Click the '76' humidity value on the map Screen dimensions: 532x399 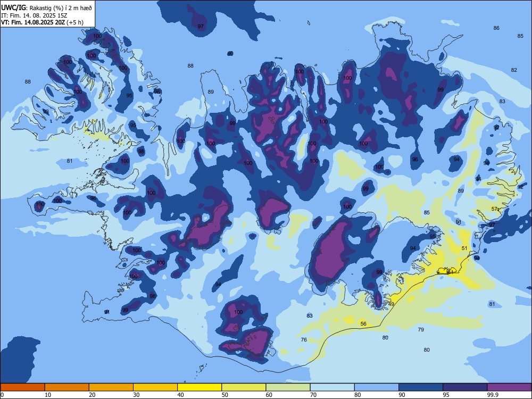click(304, 339)
